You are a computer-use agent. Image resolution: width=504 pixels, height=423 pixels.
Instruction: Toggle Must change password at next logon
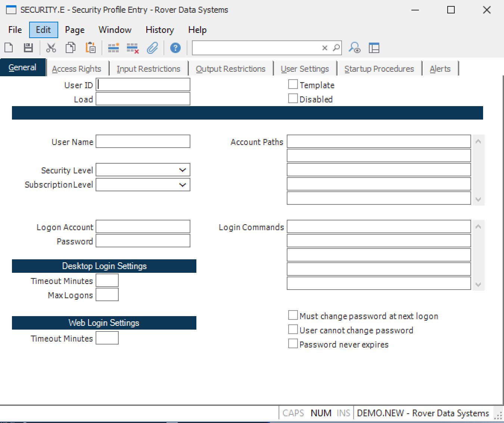click(293, 316)
